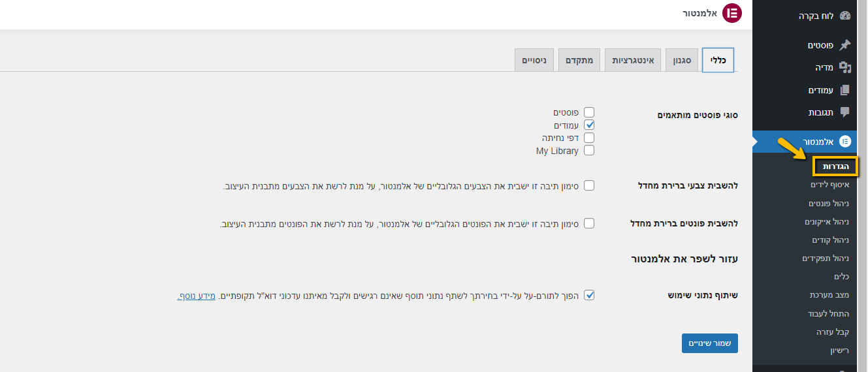Click the שמור שינויים save button

click(x=710, y=343)
